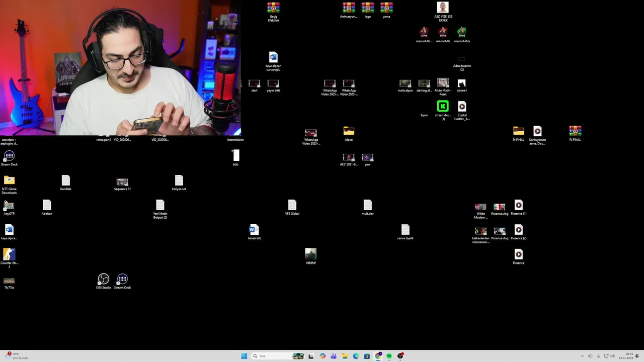The height and width of the screenshot is (362, 644).
Task: Select the bbb file icon
Action: coord(235,155)
